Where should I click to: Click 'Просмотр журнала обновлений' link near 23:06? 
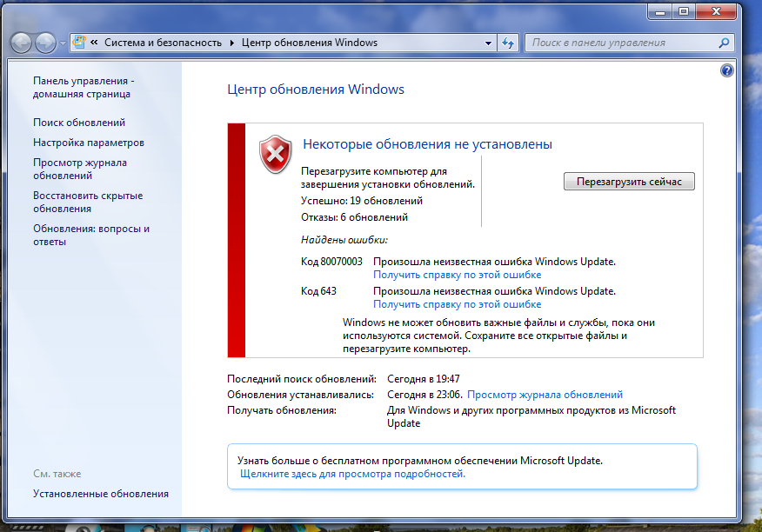[x=545, y=395]
